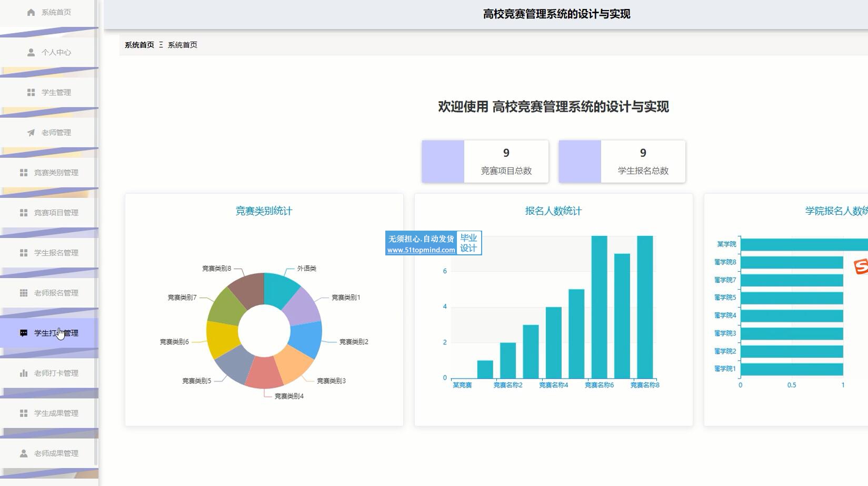Click the person icon beside 个人中心
868x486 pixels.
pos(31,52)
